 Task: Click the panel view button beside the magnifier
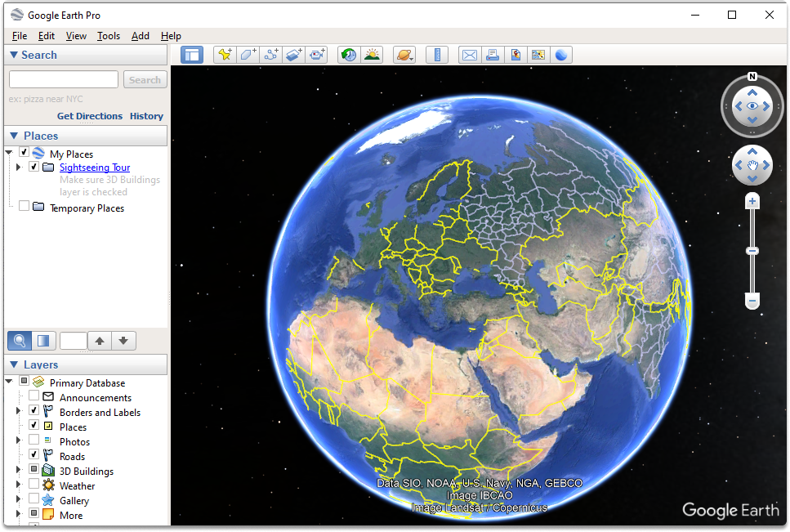tap(43, 341)
